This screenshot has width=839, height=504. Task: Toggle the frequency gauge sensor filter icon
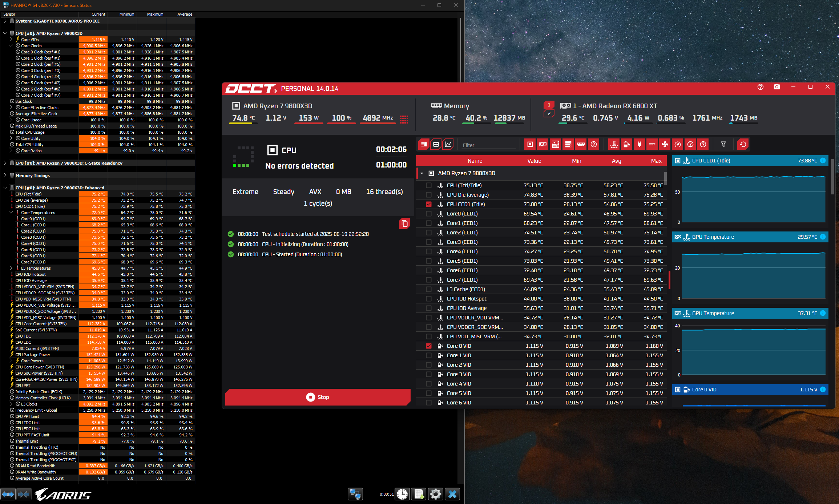click(x=678, y=144)
